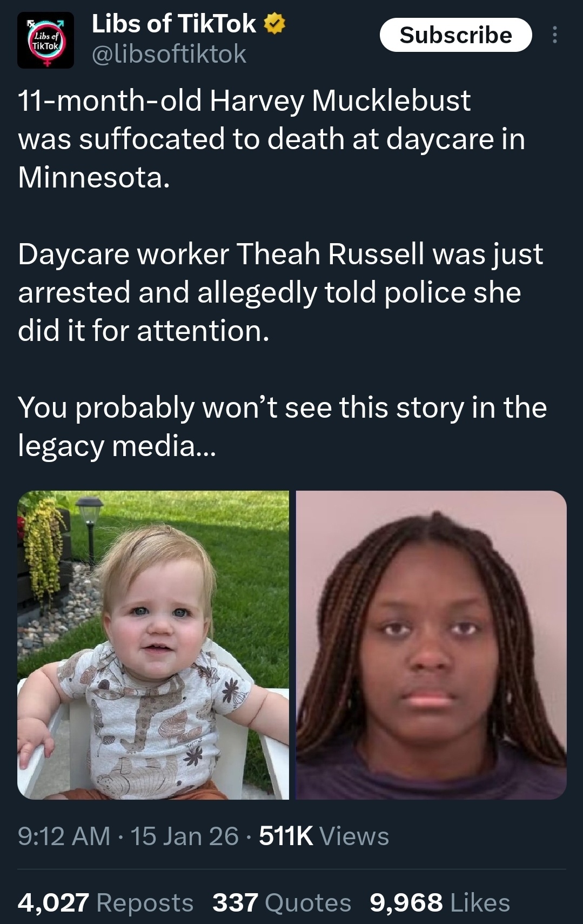View the 4,027 Reposts list
583x924 pixels.
click(x=105, y=902)
